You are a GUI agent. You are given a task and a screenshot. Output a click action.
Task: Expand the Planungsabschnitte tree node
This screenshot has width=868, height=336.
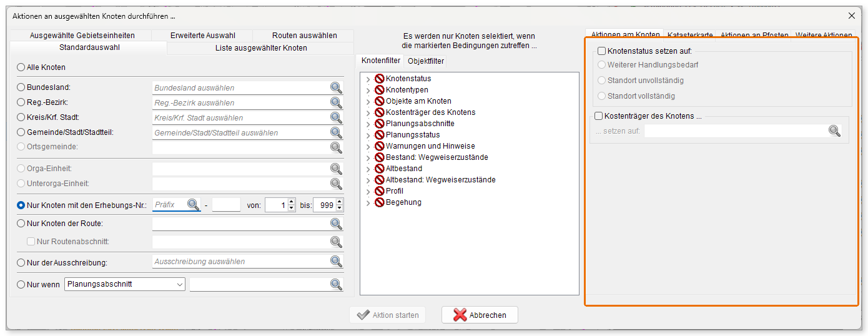(x=368, y=124)
